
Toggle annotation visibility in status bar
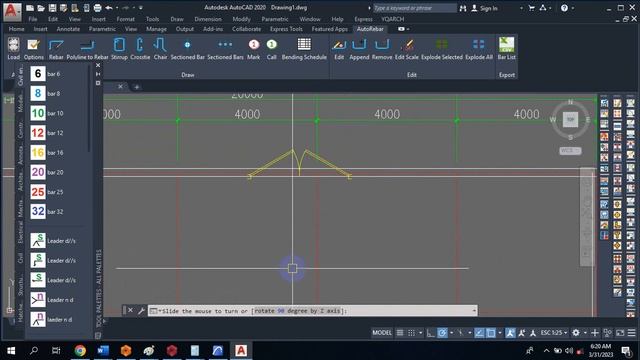[510, 333]
